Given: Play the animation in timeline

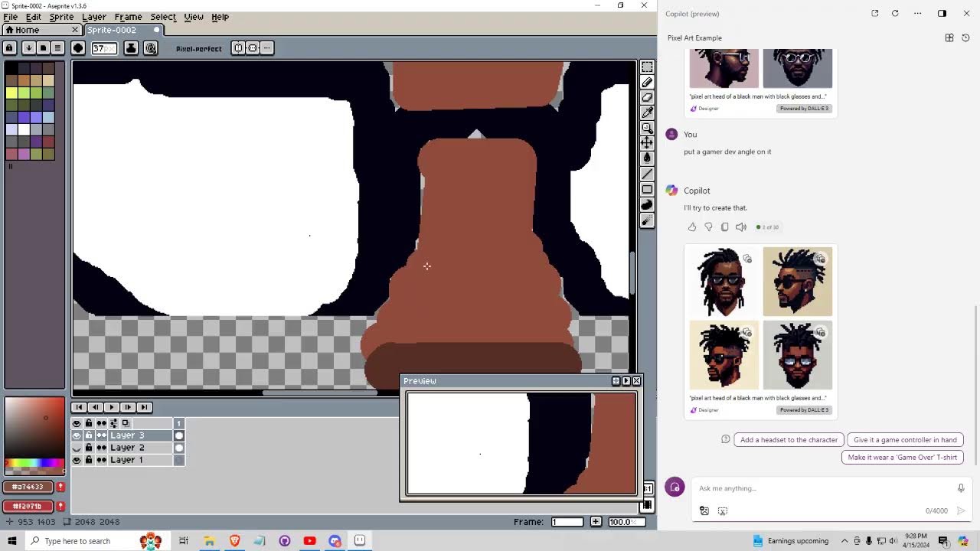Looking at the screenshot, I should click(x=112, y=407).
